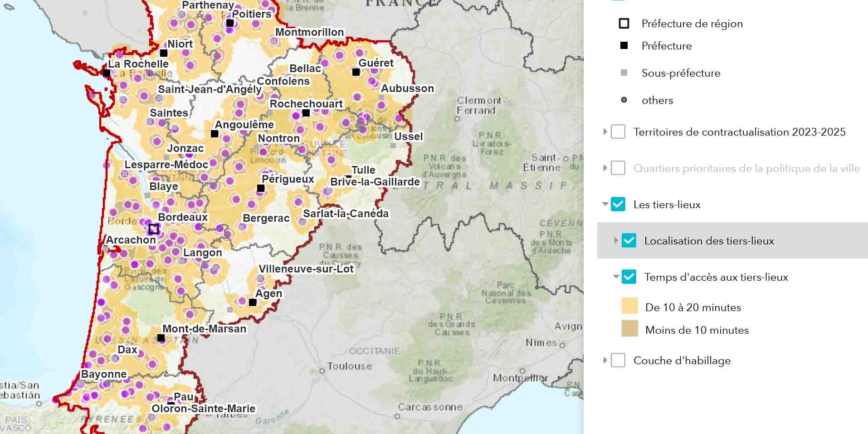The image size is (868, 434).
Task: Click the Brive-la-Gaillarde label on map
Action: click(375, 182)
